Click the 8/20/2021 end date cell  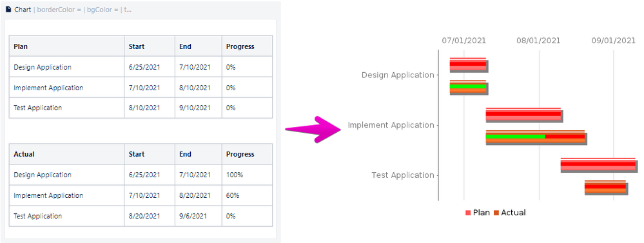pyautogui.click(x=199, y=195)
